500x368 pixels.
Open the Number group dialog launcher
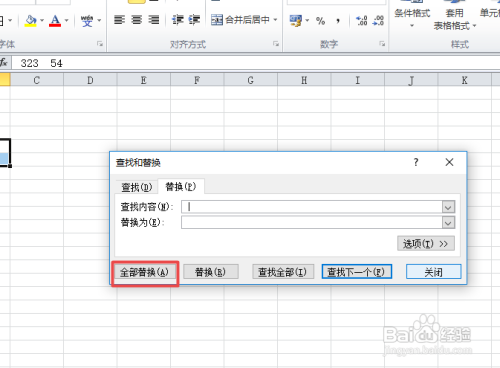[382, 44]
